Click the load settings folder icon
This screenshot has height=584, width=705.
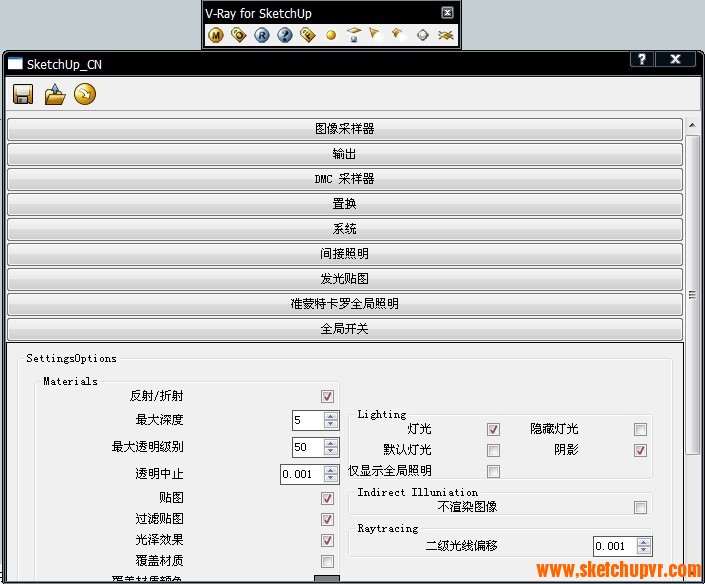click(x=54, y=94)
